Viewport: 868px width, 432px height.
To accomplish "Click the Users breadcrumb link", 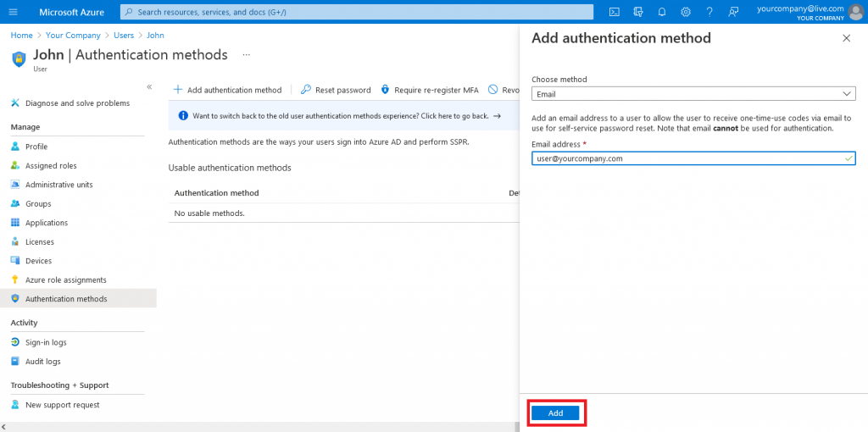I will point(125,36).
